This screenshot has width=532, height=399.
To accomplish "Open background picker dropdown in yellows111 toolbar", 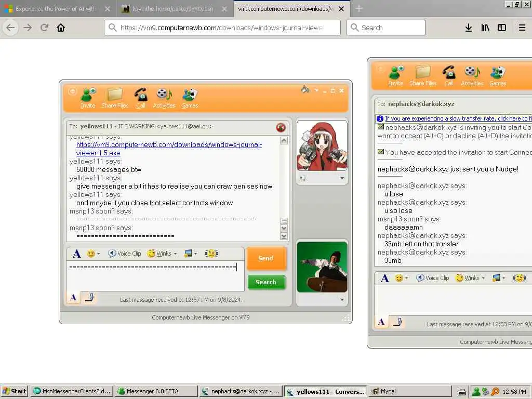I will pos(190,254).
